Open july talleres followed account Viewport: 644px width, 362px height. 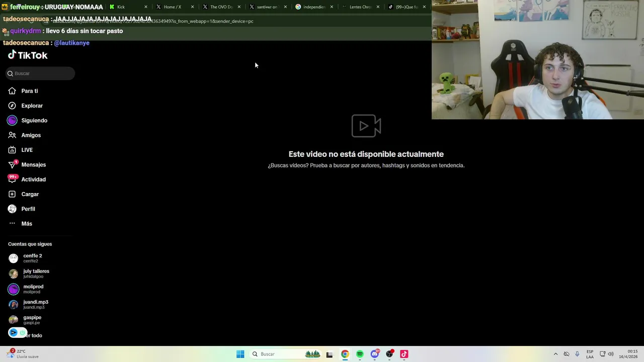coord(29,274)
